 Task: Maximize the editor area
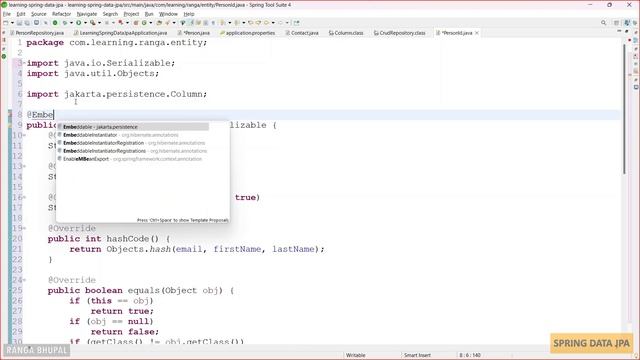click(x=627, y=31)
